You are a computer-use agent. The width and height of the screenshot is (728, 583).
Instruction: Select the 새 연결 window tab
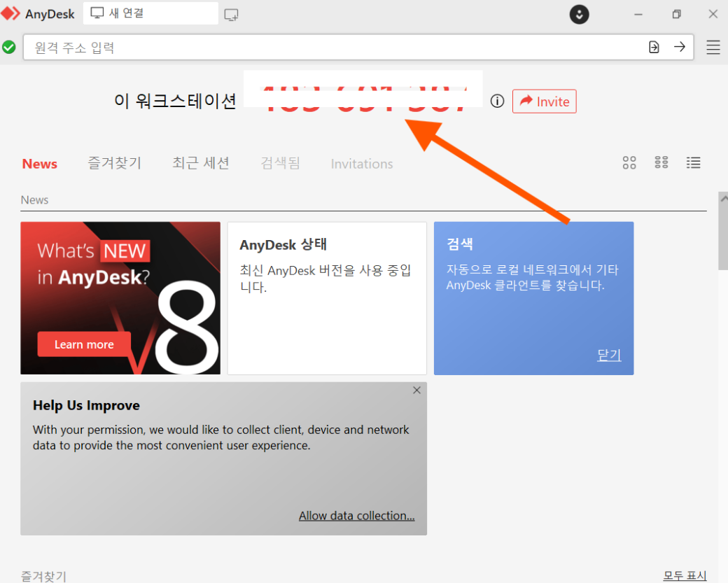[150, 13]
